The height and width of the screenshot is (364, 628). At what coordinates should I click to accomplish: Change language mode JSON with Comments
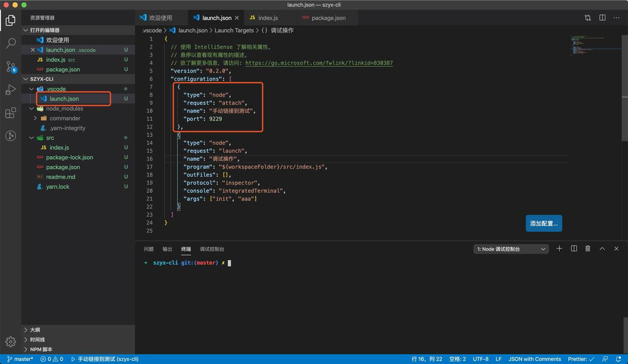(534, 359)
